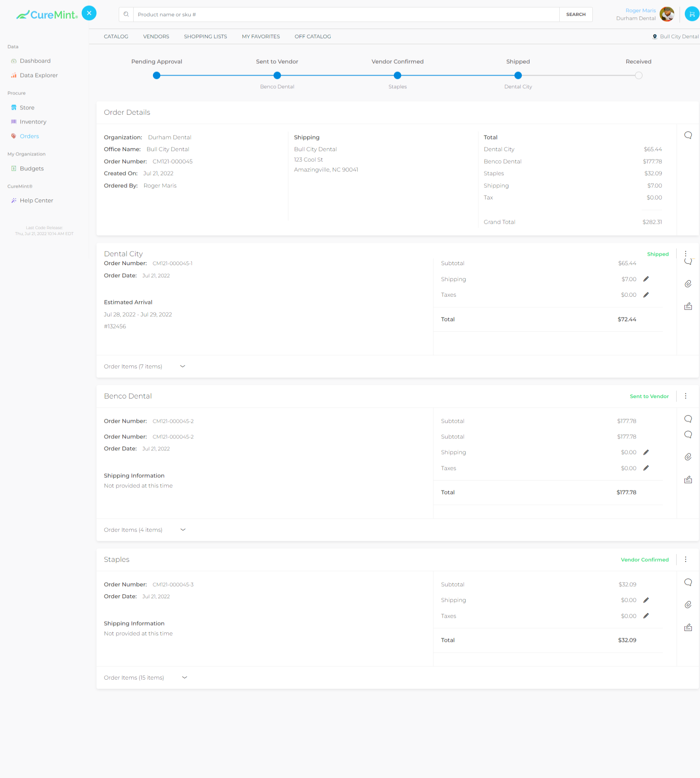The height and width of the screenshot is (778, 700).
Task: Click the product name search field
Action: [346, 14]
